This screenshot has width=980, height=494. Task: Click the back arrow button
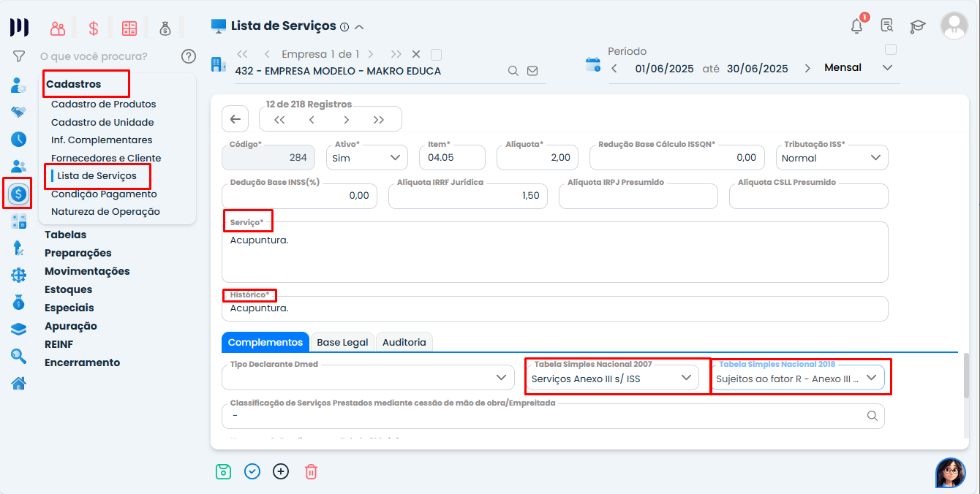pyautogui.click(x=235, y=119)
